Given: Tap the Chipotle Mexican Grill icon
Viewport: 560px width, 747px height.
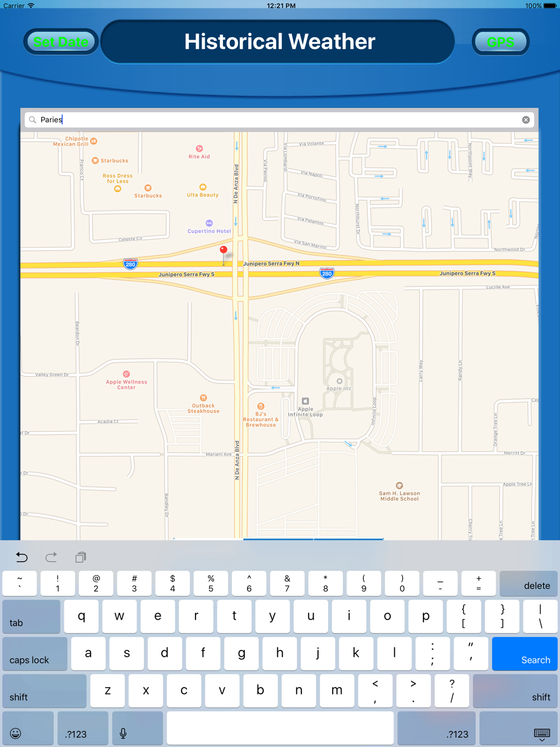Looking at the screenshot, I should point(94,141).
